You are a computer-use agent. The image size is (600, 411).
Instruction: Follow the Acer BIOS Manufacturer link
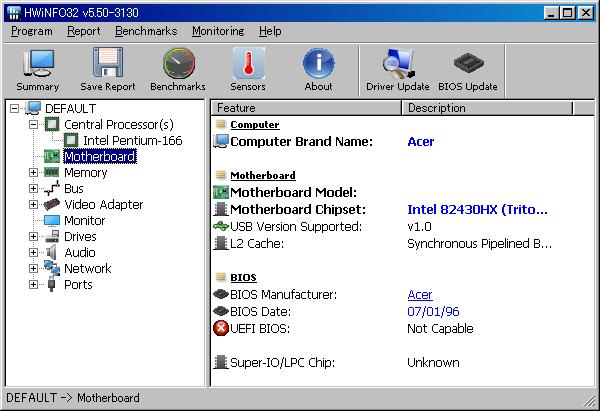pyautogui.click(x=420, y=294)
